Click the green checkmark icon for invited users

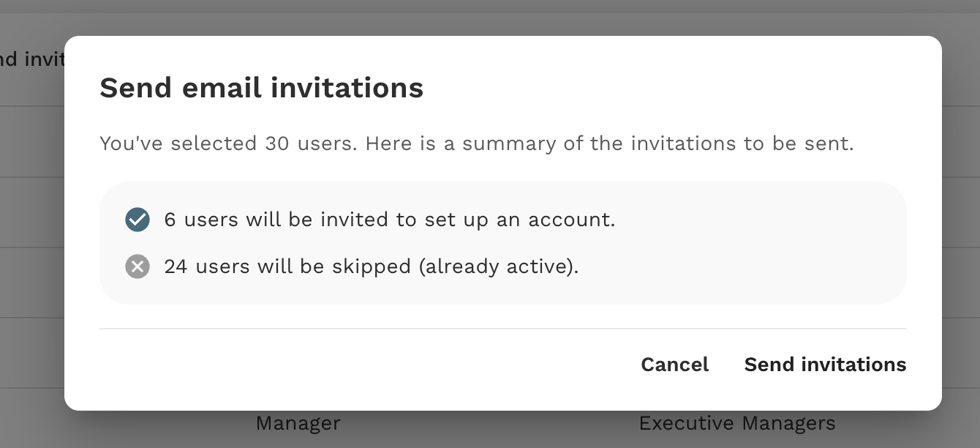point(137,220)
